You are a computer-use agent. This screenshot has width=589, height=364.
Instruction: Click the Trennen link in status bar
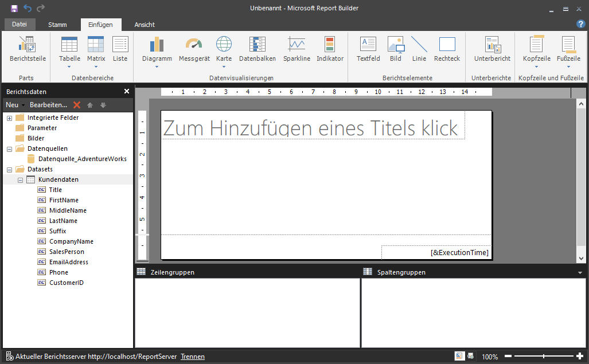[192, 357]
